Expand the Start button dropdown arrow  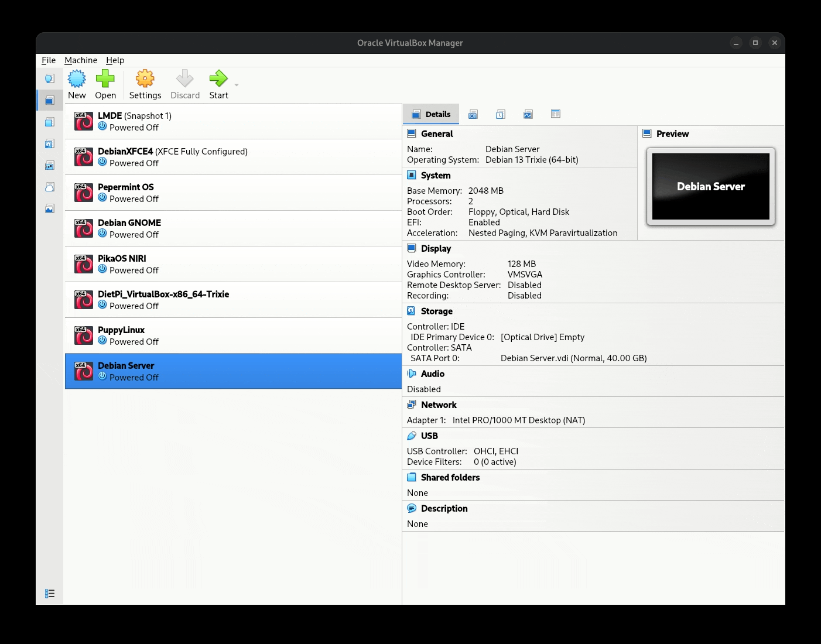[237, 85]
